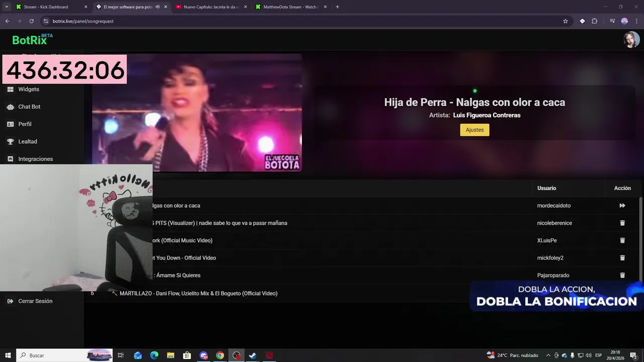This screenshot has width=644, height=362.
Task: Close the Nuevo Capítulo YouTube tab
Action: (x=246, y=7)
